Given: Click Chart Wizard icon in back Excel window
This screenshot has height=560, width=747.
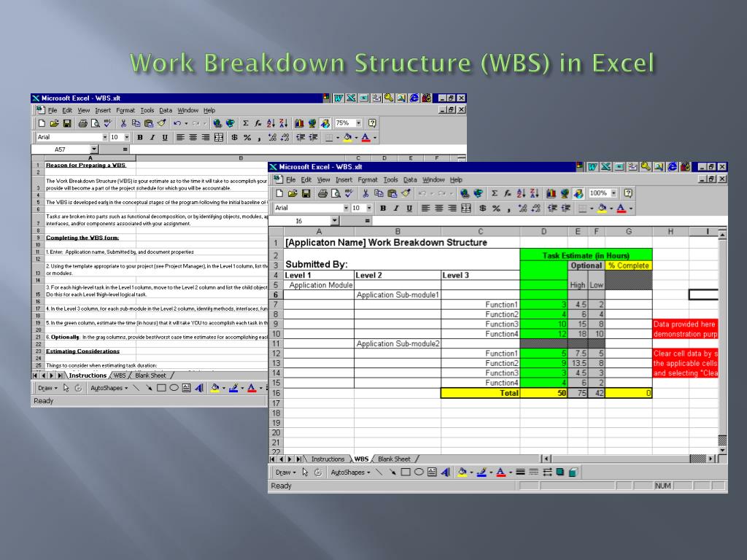Looking at the screenshot, I should [x=299, y=124].
